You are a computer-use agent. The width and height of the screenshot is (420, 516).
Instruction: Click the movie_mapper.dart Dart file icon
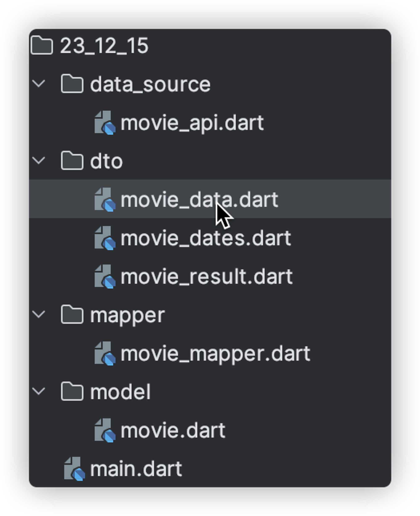coord(105,353)
